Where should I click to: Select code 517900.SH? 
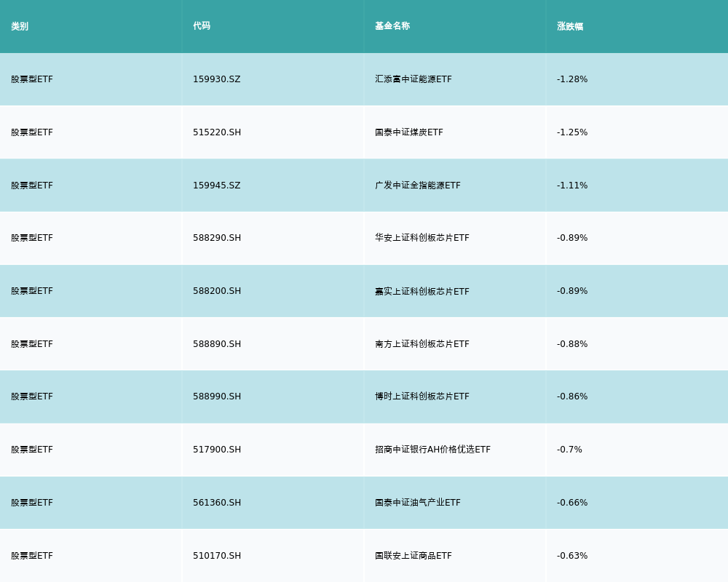217,450
